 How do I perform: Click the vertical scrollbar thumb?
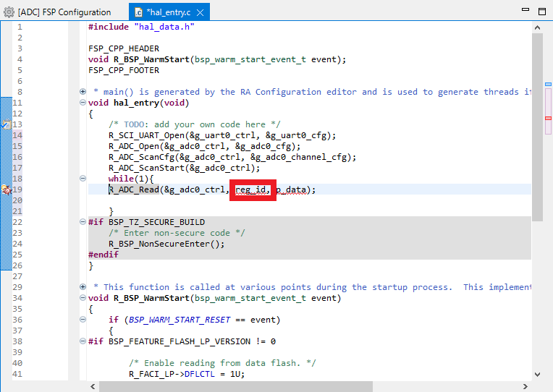(x=537, y=127)
